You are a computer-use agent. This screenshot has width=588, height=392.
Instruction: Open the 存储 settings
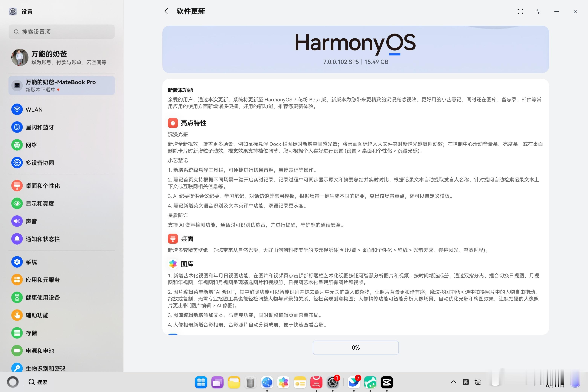click(61, 333)
